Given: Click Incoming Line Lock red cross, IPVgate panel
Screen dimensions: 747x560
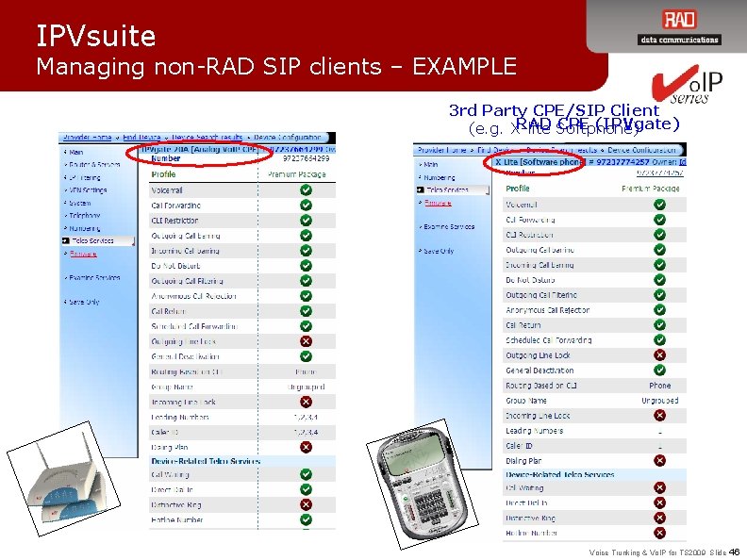Looking at the screenshot, I should pos(306,402).
